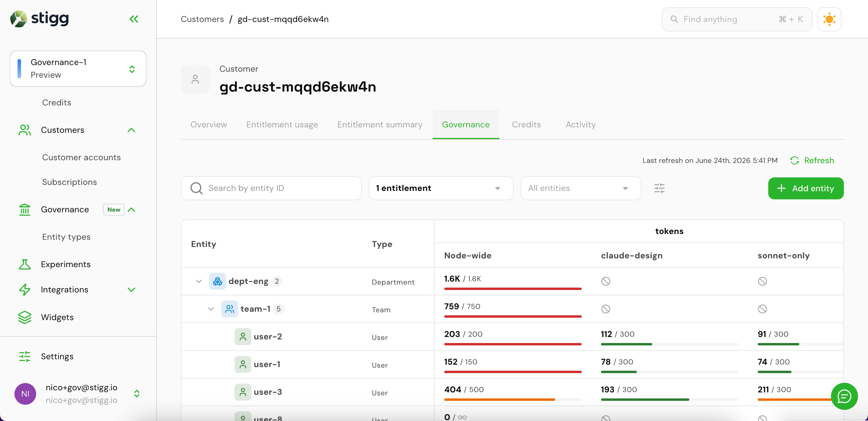This screenshot has height=421, width=868.
Task: Switch to the Overview tab
Action: coord(209,125)
